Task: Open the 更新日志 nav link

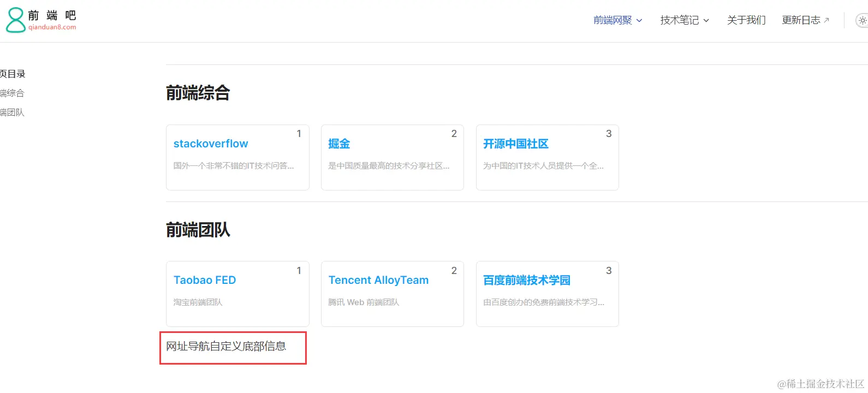Action: tap(805, 20)
